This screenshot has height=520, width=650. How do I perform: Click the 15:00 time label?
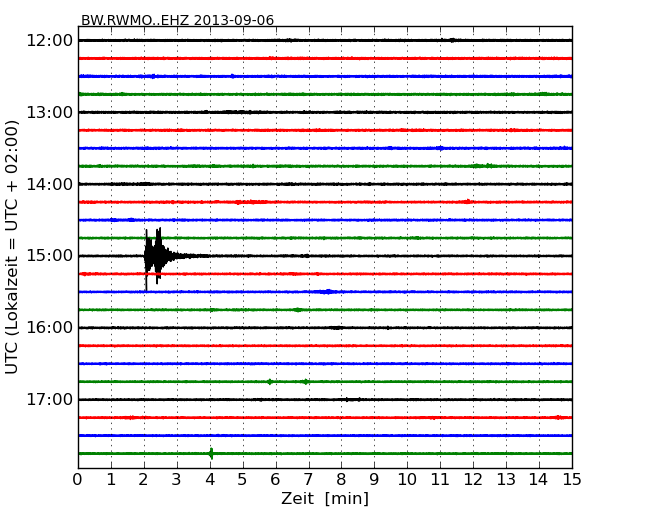click(x=50, y=256)
